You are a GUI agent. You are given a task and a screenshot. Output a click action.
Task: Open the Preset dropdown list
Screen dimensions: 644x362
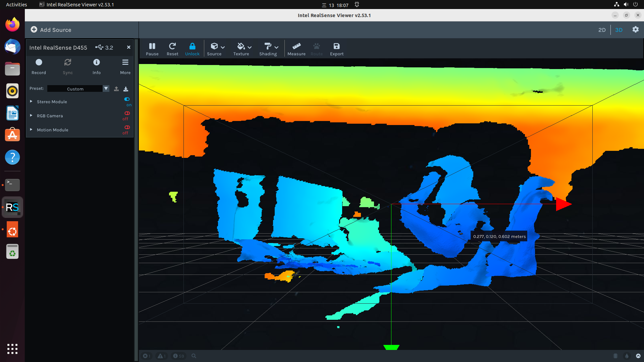(106, 88)
